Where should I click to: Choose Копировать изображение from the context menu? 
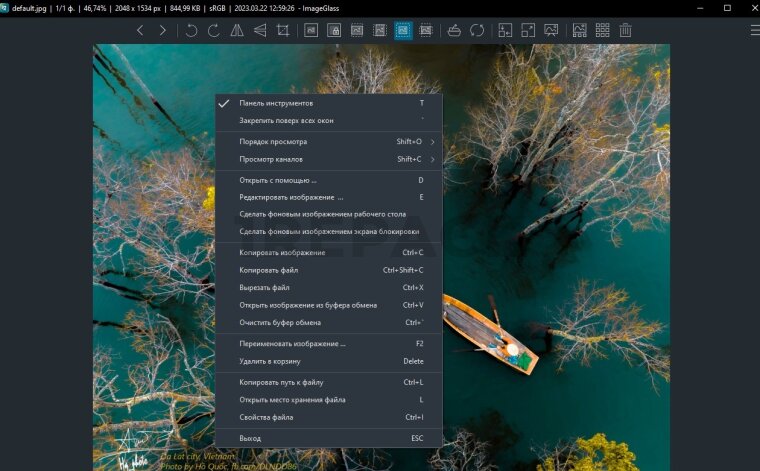tap(282, 253)
